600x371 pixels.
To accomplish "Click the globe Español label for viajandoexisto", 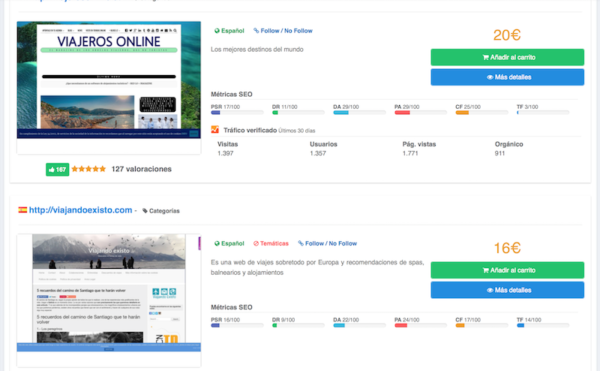I will (229, 243).
